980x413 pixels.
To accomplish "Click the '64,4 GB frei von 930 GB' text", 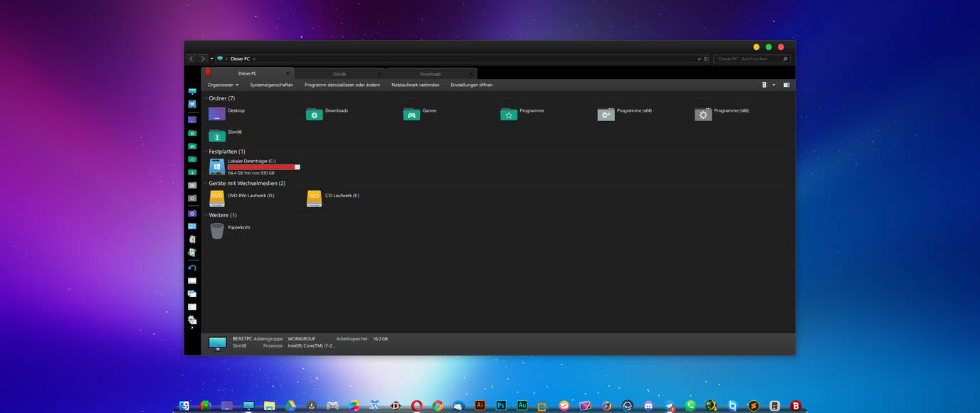I will 251,173.
